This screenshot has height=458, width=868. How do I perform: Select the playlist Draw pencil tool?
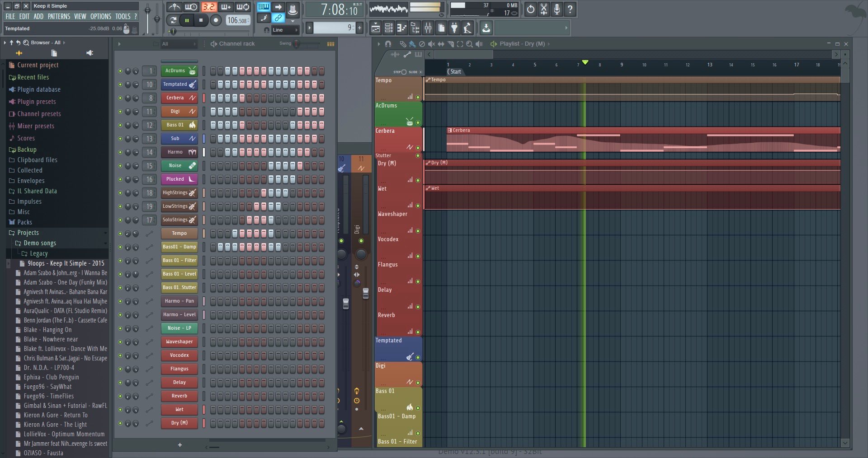pyautogui.click(x=402, y=44)
